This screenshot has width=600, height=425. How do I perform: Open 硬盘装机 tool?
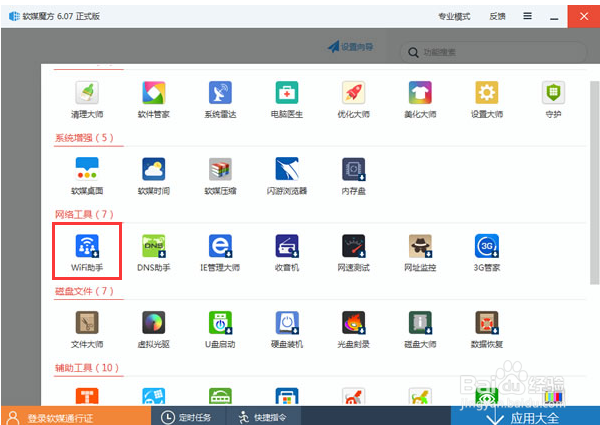287,330
